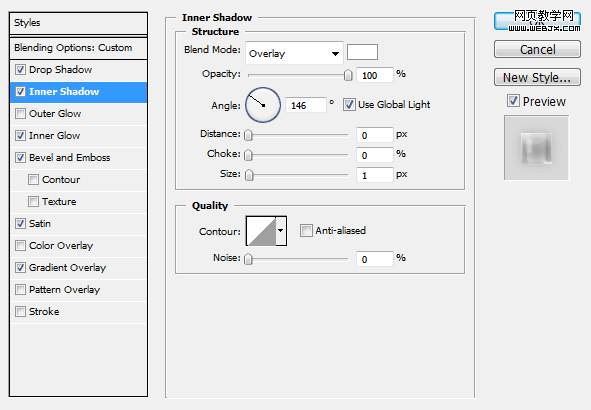Select the Gradient Overlay style label
Image resolution: width=591 pixels, height=410 pixels.
(67, 268)
